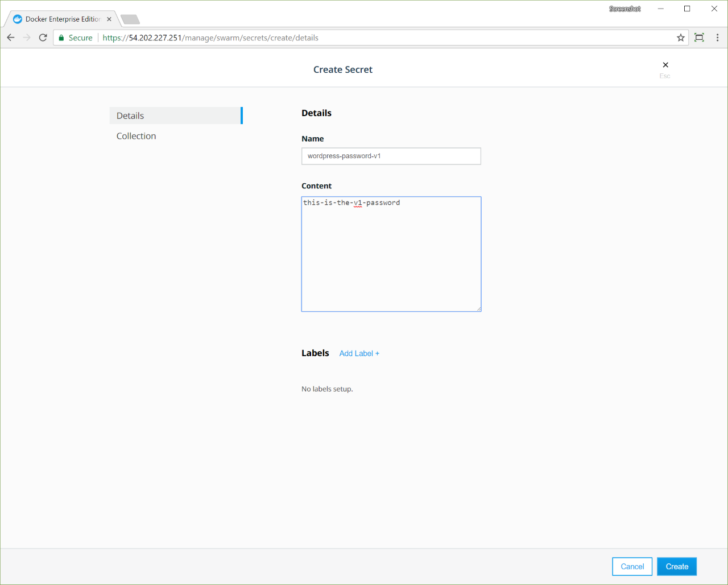Screen dimensions: 728x585
Task: Click the Add Label + link
Action: click(359, 353)
